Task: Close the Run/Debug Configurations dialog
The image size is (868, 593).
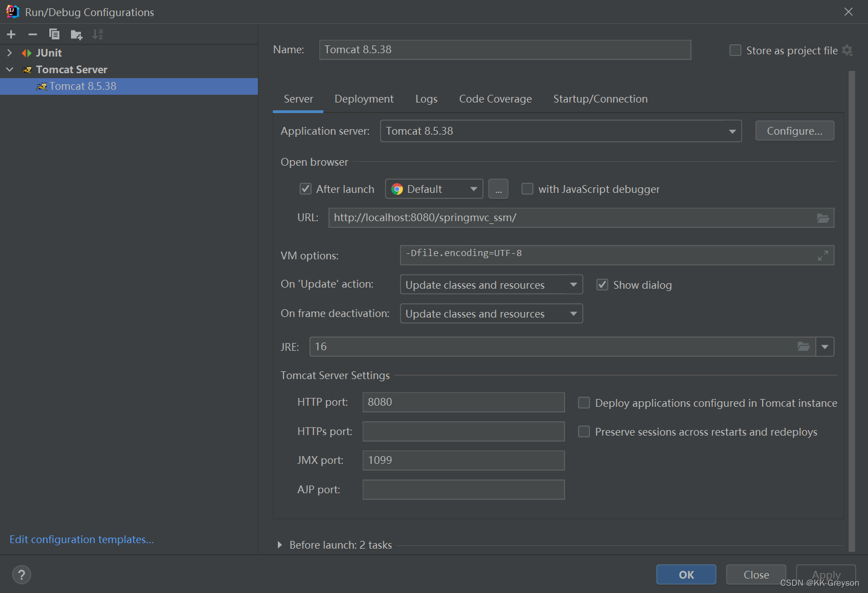Action: coord(849,12)
